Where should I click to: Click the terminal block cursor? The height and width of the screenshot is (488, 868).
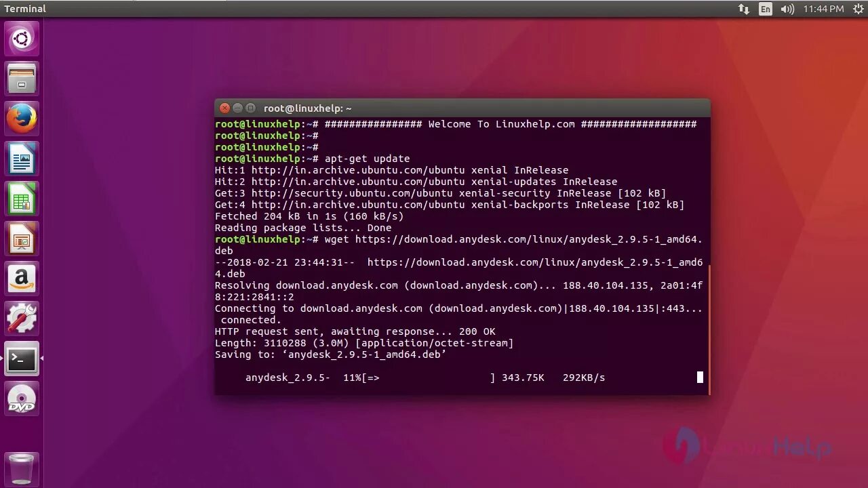click(x=700, y=378)
